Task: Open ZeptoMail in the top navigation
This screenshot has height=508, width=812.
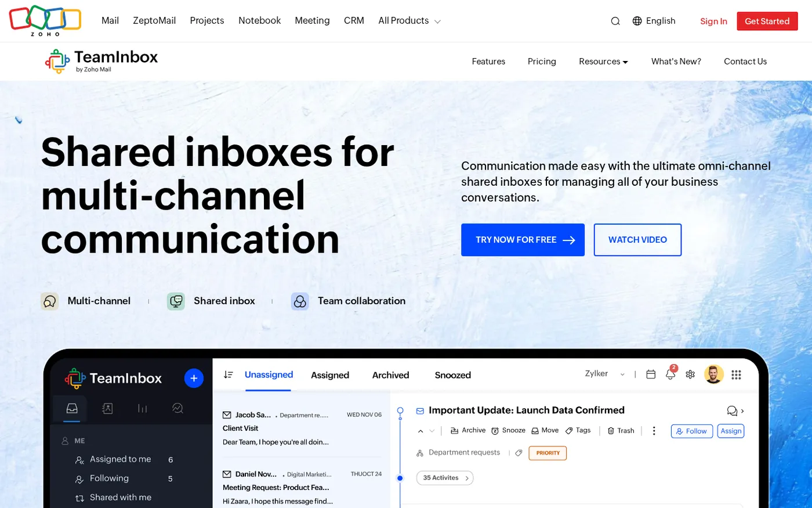Action: click(154, 21)
